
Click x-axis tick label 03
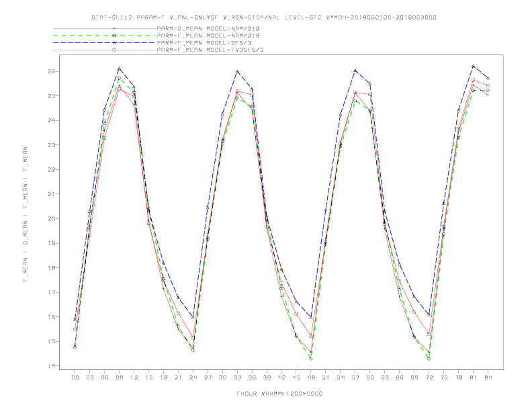coord(89,377)
